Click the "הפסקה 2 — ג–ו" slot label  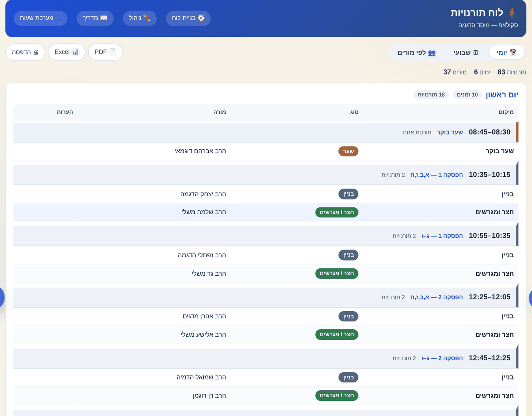pos(442,358)
